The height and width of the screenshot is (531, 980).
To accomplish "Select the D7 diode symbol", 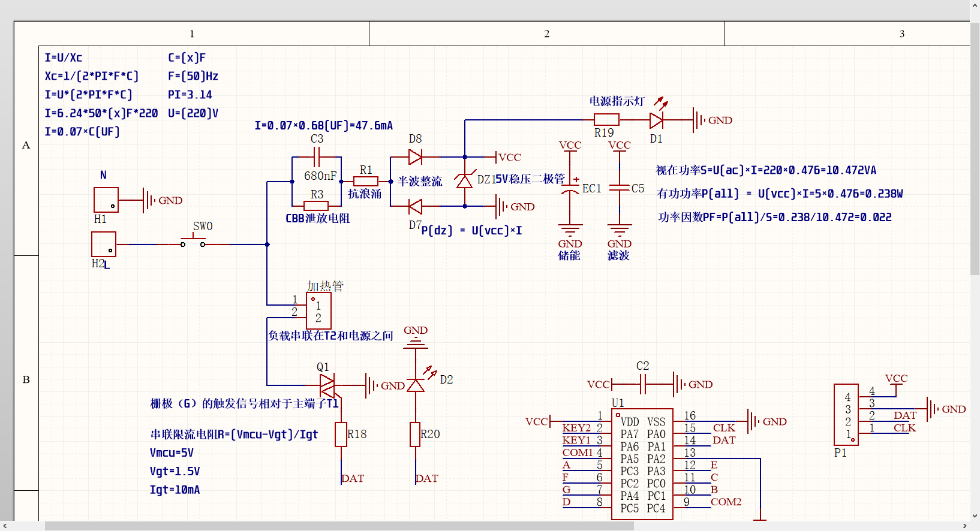I will click(x=415, y=207).
